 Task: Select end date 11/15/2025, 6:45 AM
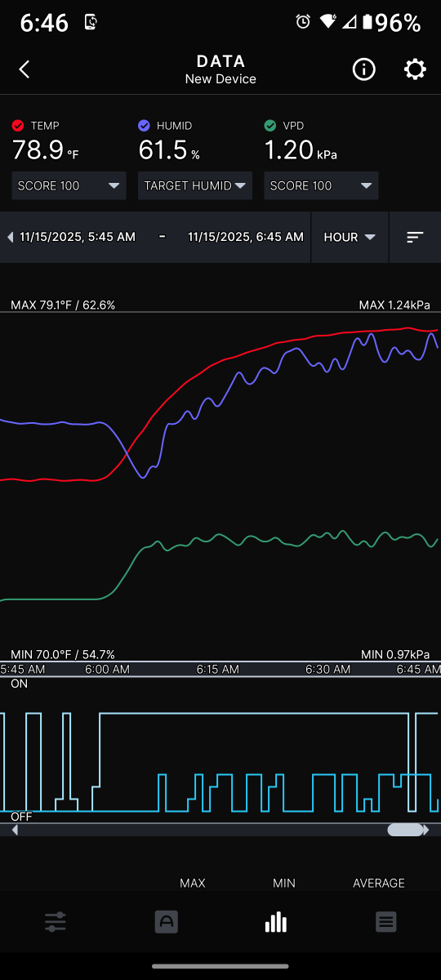tap(246, 237)
